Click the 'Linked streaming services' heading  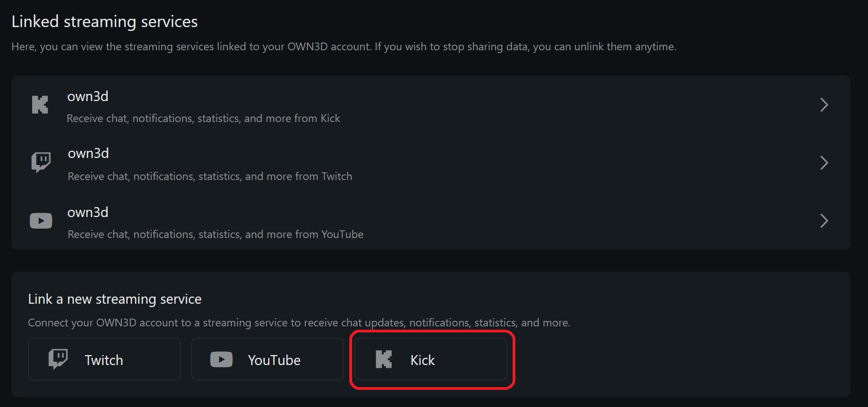coord(104,22)
